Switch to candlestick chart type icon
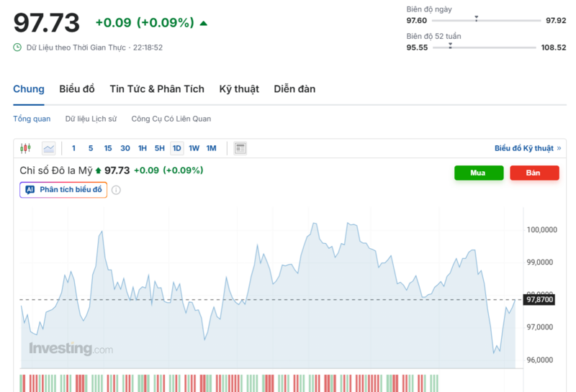The height and width of the screenshot is (392, 576). [26, 148]
